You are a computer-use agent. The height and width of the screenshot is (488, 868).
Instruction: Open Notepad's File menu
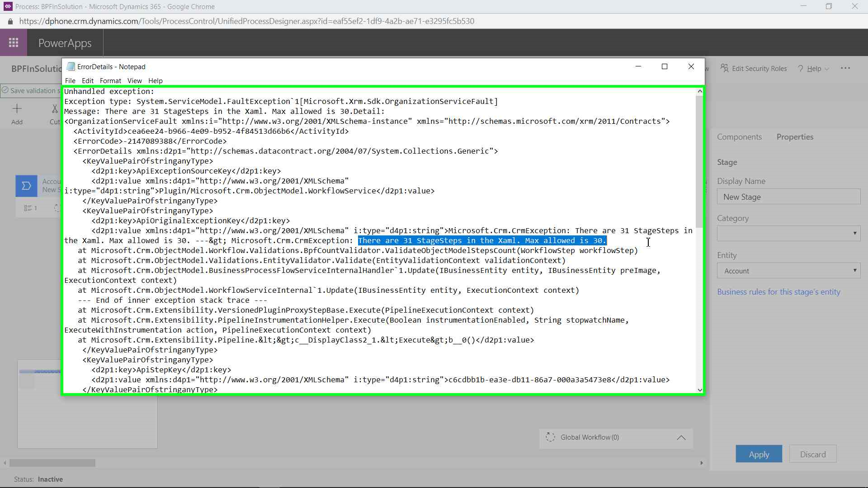tap(70, 81)
